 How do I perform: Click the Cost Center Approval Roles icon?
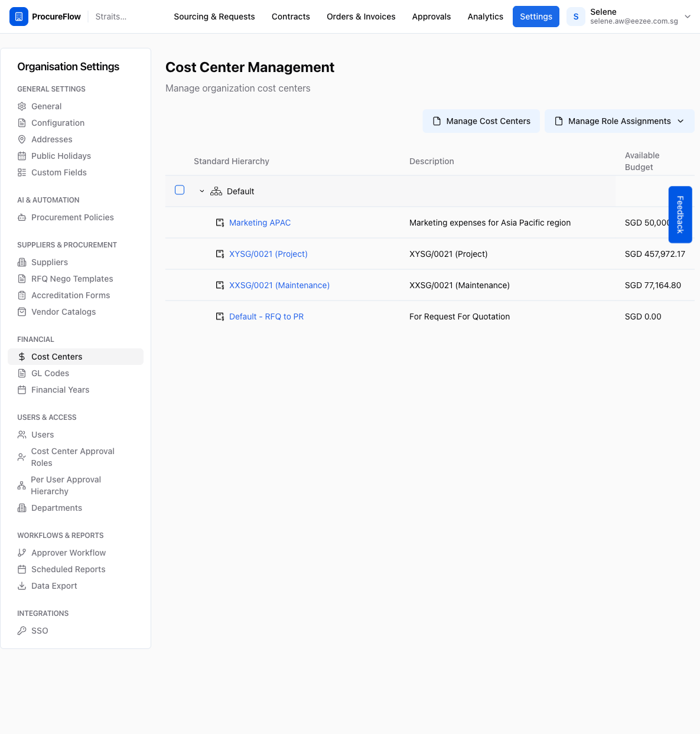pos(22,457)
